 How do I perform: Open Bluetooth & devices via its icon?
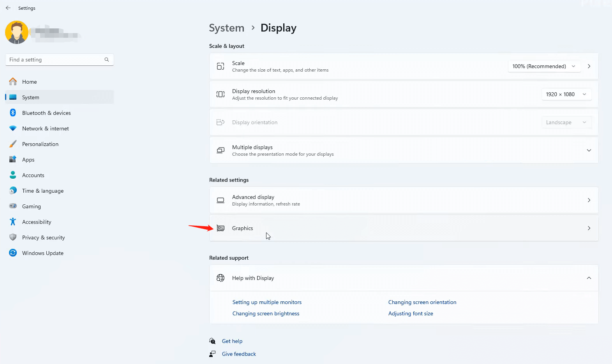13,113
